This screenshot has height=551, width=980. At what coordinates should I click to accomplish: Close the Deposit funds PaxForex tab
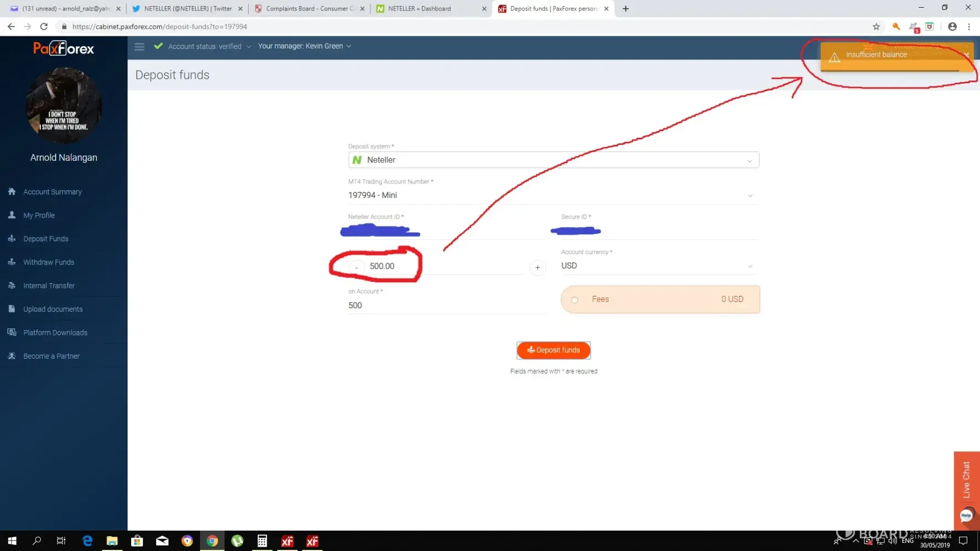606,9
